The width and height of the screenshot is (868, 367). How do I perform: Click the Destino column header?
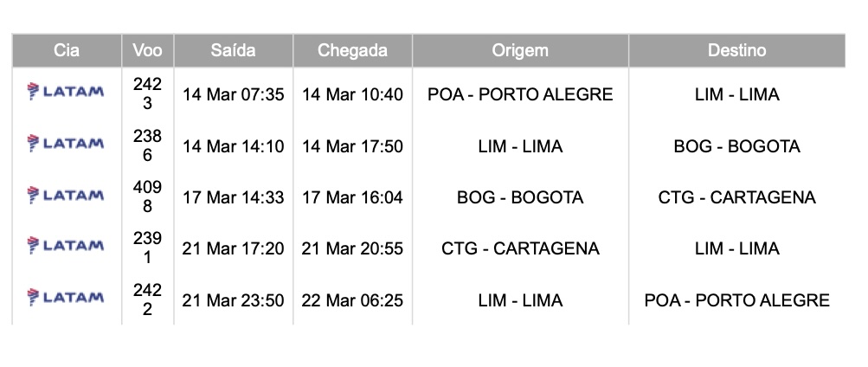[736, 50]
